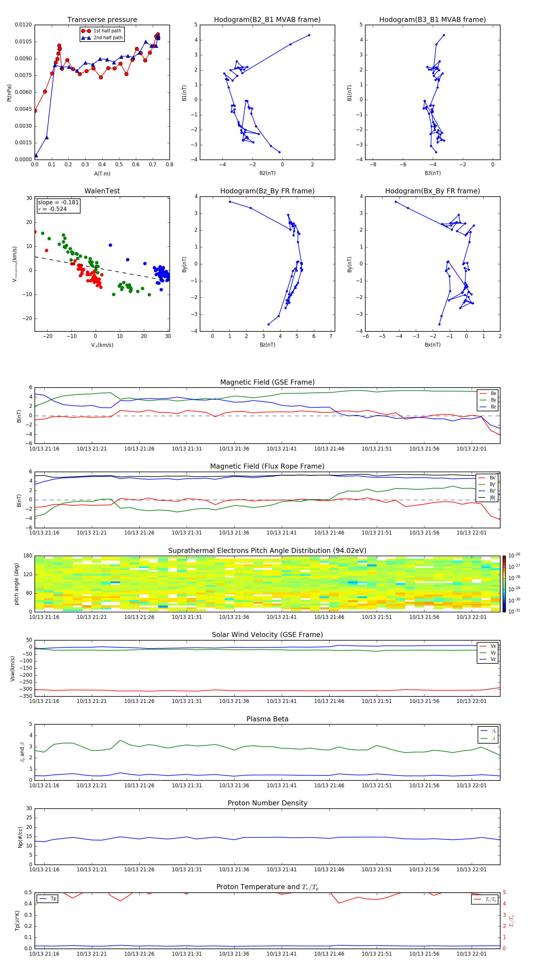Click the 'Magnetic Field (Flux Rope Frame)' title
Viewport: 535px width, 980px height.
coord(267,467)
